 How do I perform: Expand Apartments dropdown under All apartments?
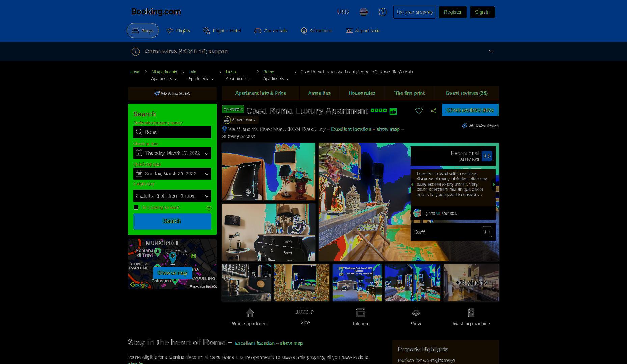tap(164, 79)
